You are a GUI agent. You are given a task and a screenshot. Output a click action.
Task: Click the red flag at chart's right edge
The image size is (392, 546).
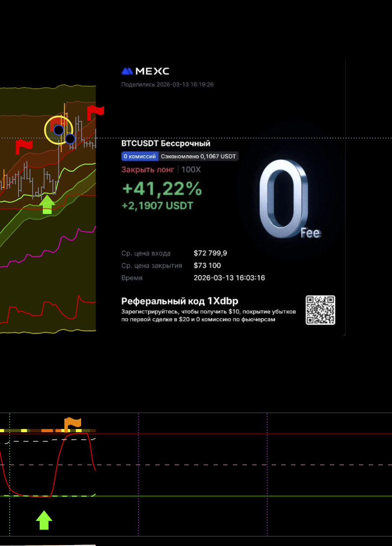[94, 112]
